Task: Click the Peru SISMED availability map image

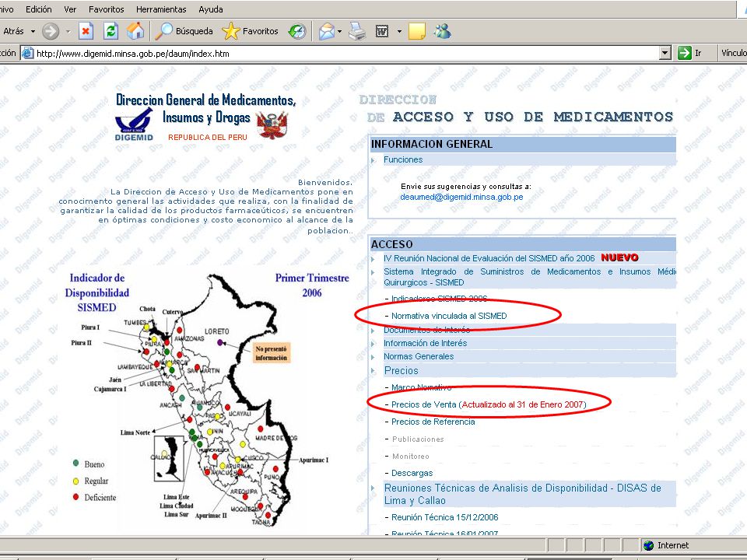Action: (205, 400)
